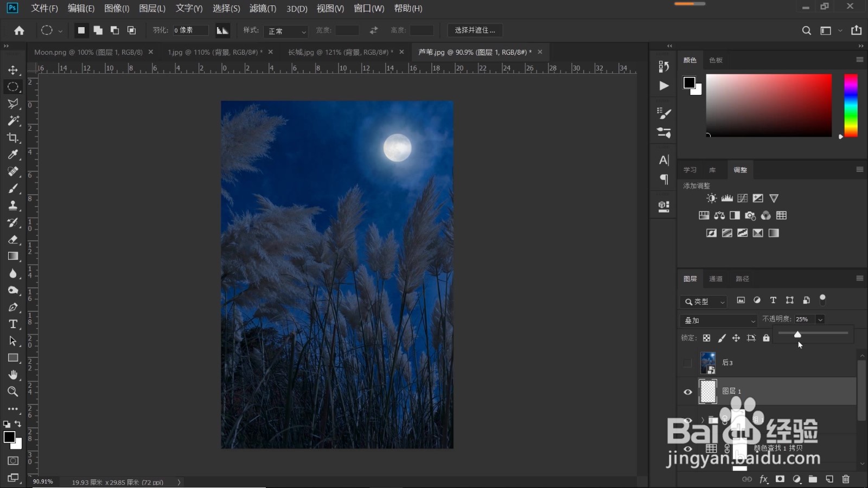Select the Zoom tool
Viewport: 868px width, 488px height.
point(13,391)
